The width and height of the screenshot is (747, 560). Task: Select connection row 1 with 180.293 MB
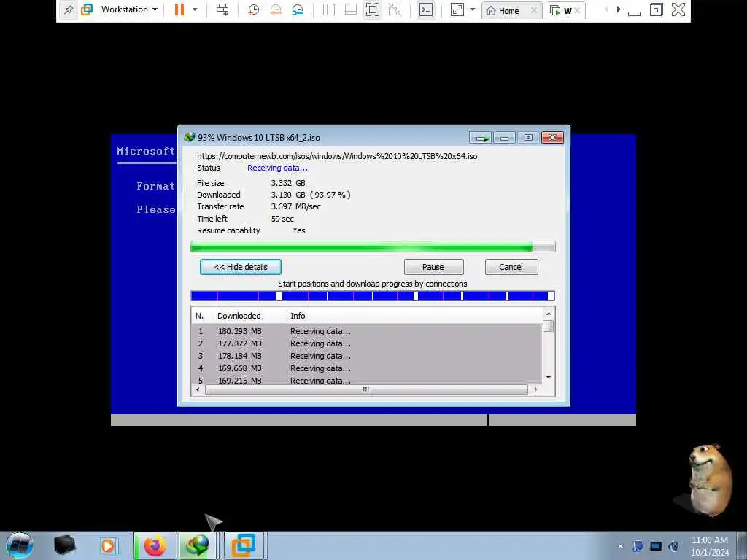pyautogui.click(x=366, y=331)
